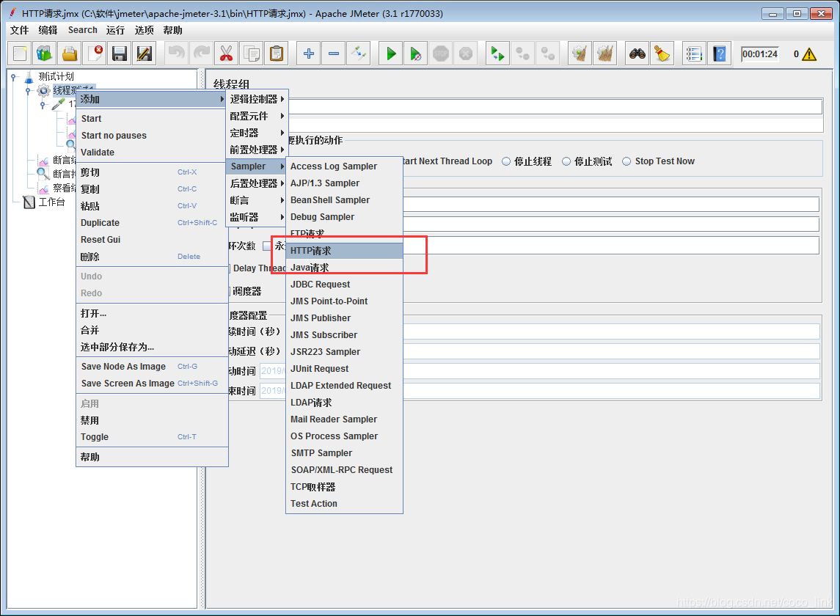Screen dimensions: 840x616
Task: Choose TCP取样器 sampler entry
Action: tap(345, 487)
